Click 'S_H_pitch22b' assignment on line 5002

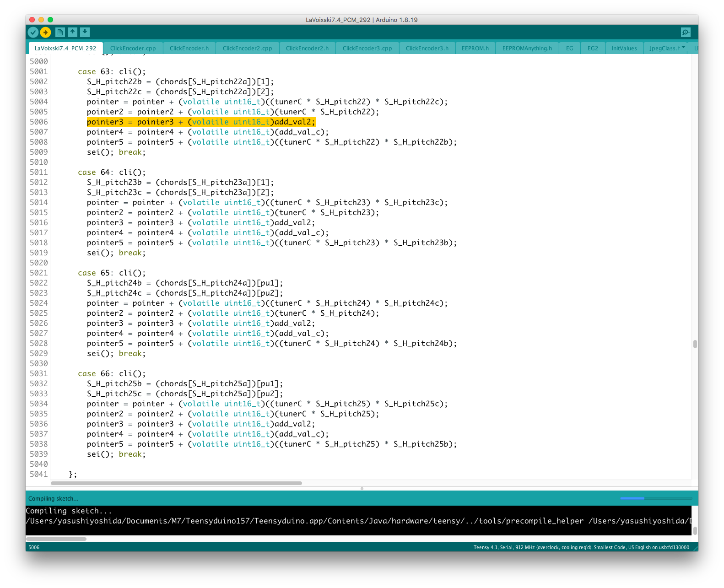coord(180,81)
